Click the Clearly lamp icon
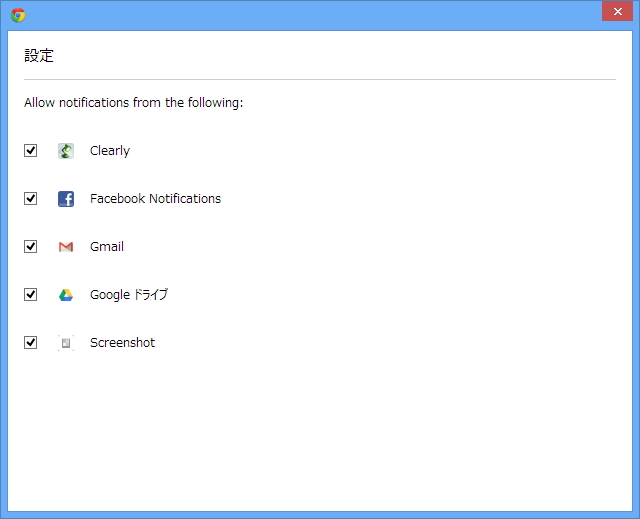 pos(66,151)
